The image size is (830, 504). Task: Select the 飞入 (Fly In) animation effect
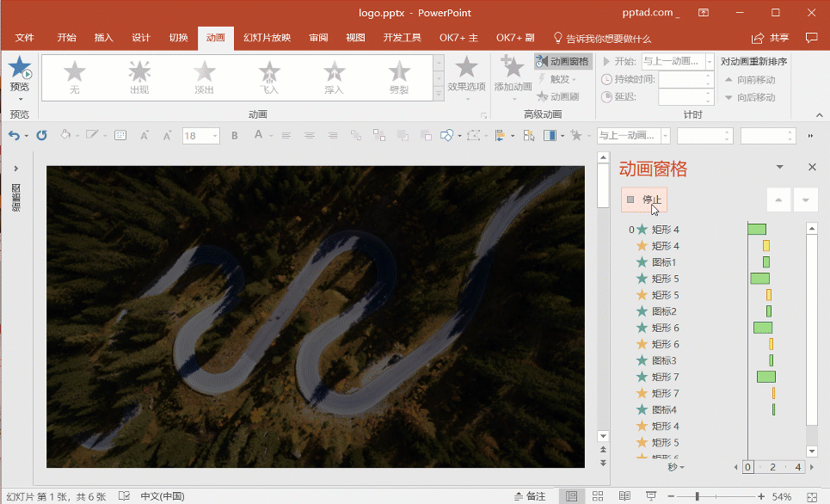tap(269, 71)
